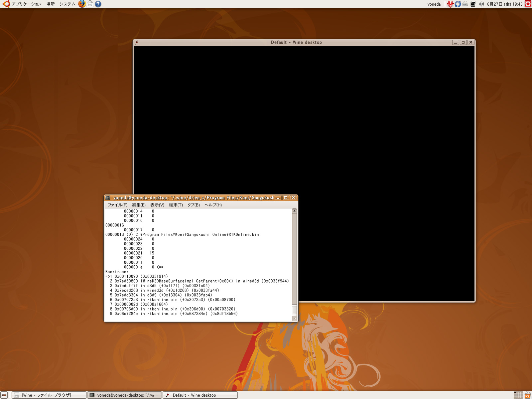Open the システム menu
532x399 pixels.
pyautogui.click(x=67, y=4)
